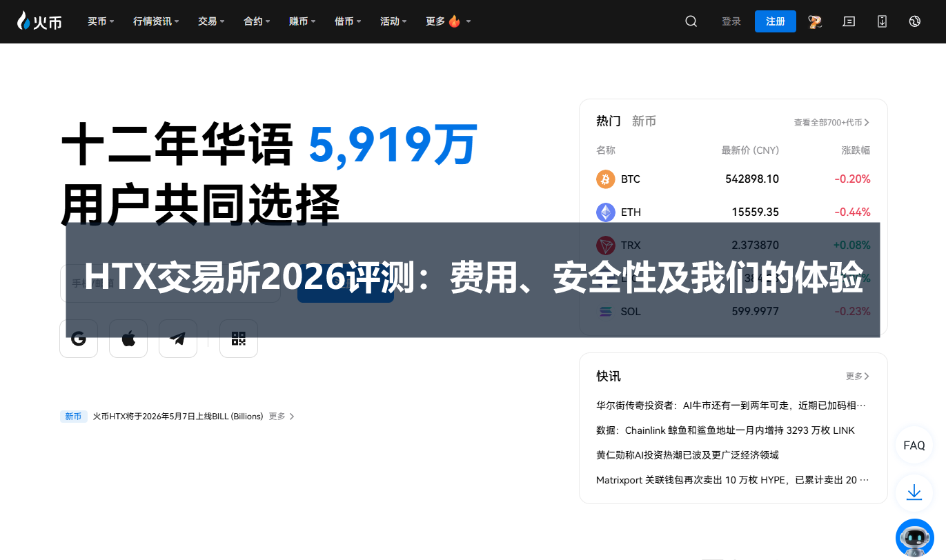Click the blue 注册 button
946x560 pixels.
[x=776, y=21]
